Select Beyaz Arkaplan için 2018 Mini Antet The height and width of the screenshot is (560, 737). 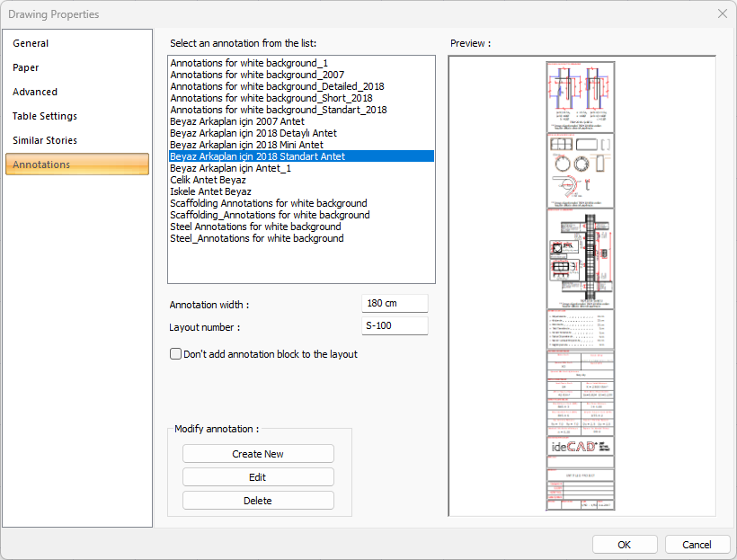click(x=246, y=145)
